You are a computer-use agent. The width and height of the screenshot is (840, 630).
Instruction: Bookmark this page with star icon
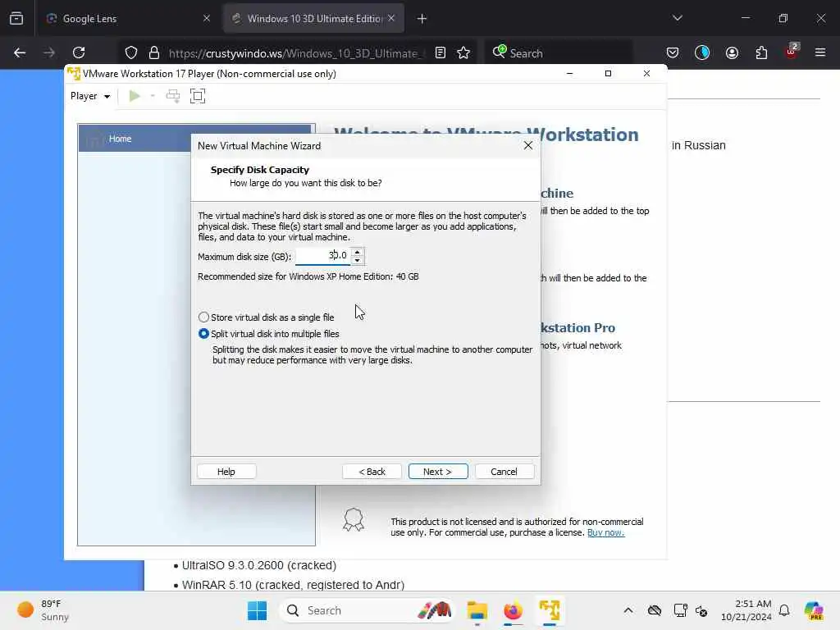pyautogui.click(x=463, y=53)
